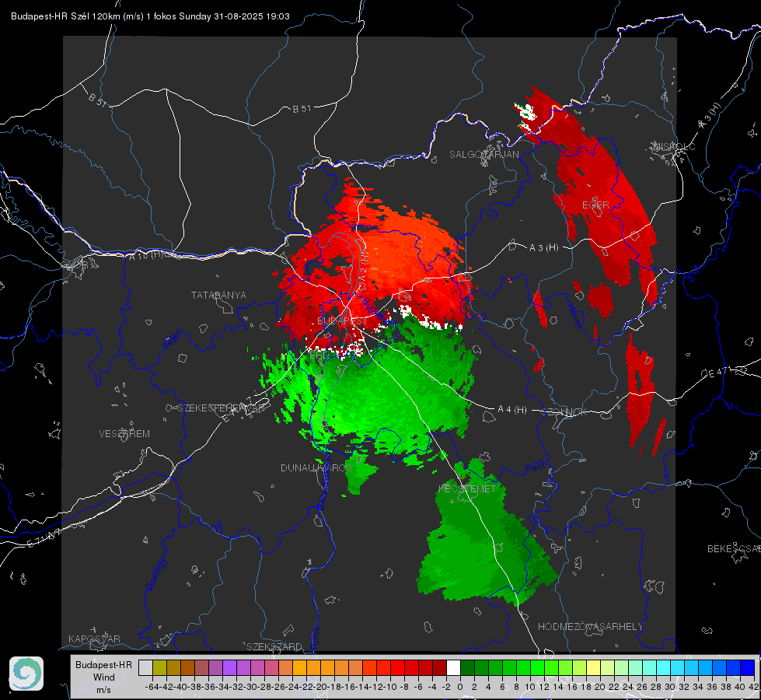Click the BÉKÉSCSABA city label

(734, 549)
